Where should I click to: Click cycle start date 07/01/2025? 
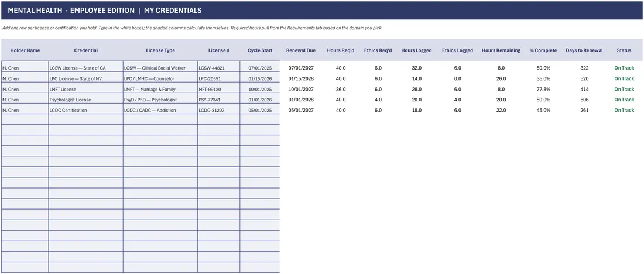point(260,68)
